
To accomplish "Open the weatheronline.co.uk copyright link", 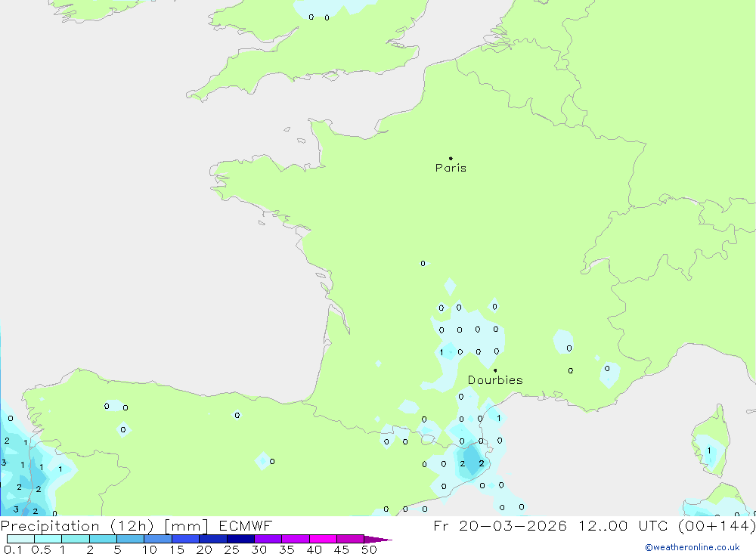I will pos(692,547).
